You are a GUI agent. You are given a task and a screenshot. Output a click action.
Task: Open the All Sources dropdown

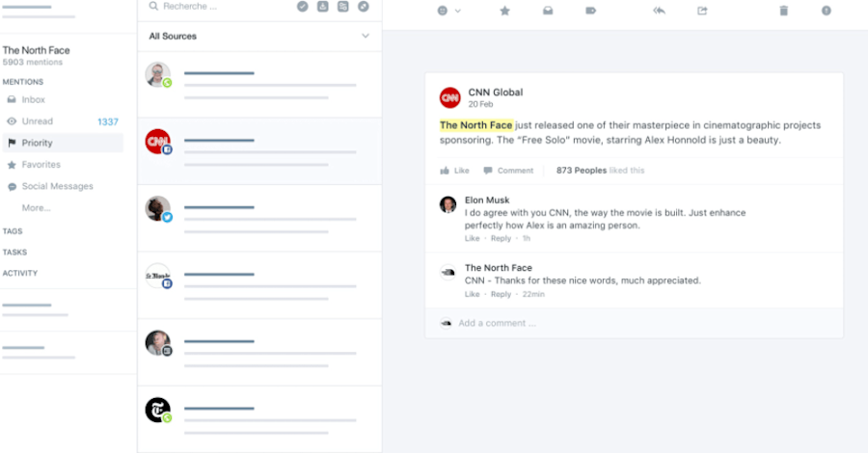[x=259, y=36]
